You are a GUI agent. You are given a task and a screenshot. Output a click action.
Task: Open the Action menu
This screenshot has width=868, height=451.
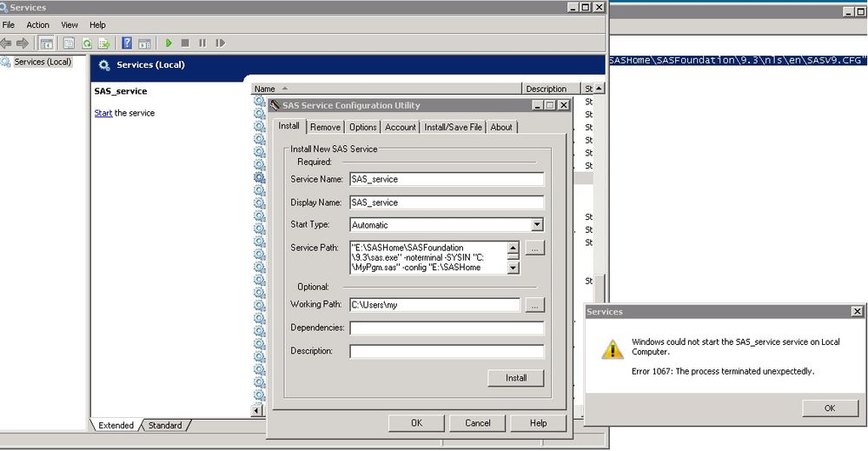coord(37,25)
